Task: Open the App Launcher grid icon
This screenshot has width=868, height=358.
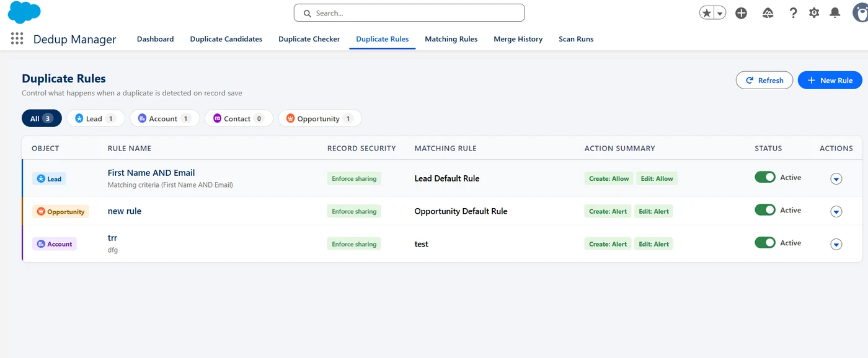Action: [x=17, y=38]
